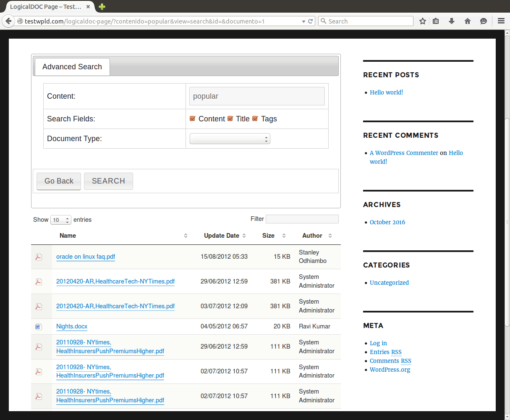Screen dimensions: 510x420
Task: Sort by Size column arrows
Action: [284, 236]
